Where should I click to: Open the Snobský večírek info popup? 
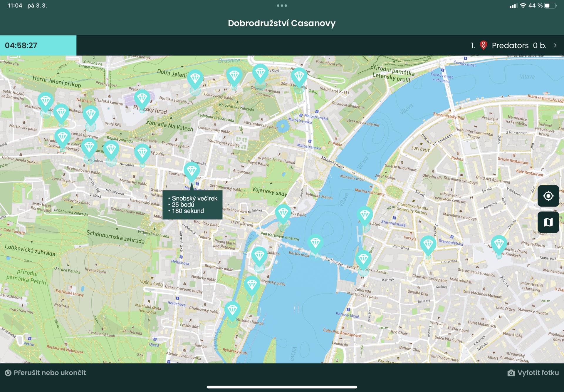192,205
